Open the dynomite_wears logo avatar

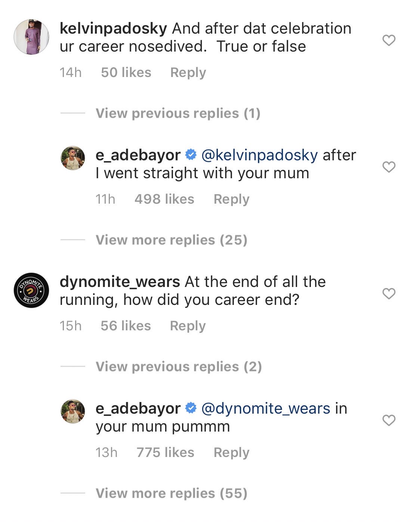(31, 290)
